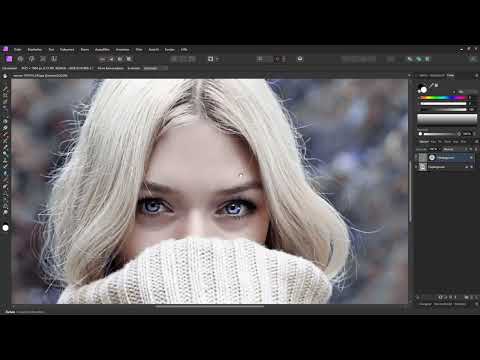480x360 pixels.
Task: Toggle visibility of the highlighted adjustment layer
Action: (x=471, y=158)
